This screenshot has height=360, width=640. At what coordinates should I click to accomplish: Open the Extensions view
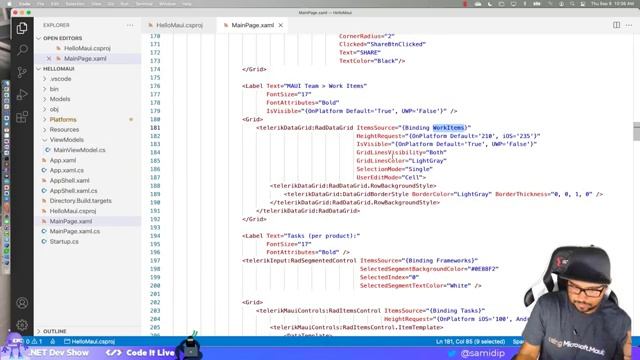tap(22, 117)
